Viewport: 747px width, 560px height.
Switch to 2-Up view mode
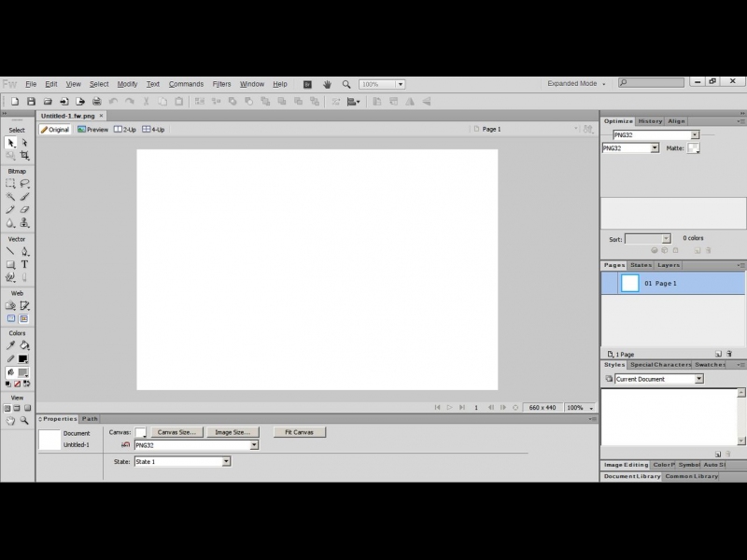pyautogui.click(x=125, y=130)
